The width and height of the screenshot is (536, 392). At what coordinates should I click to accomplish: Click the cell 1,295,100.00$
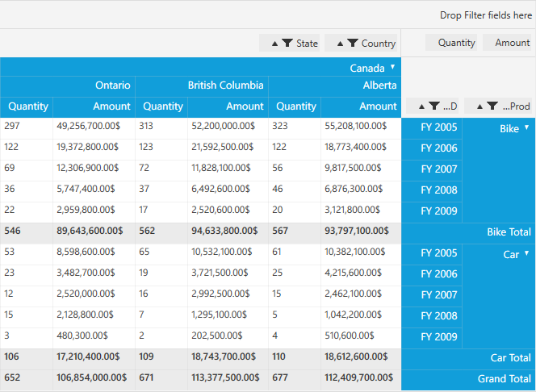click(228, 315)
